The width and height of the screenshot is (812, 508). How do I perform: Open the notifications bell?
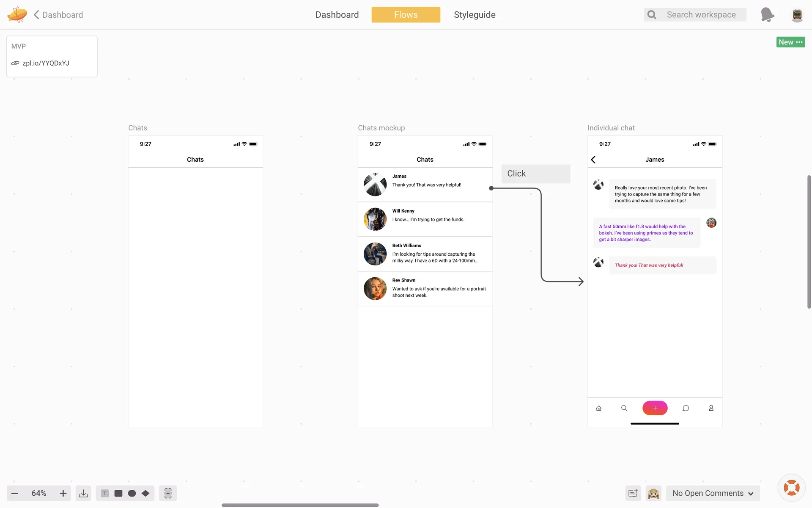(767, 15)
